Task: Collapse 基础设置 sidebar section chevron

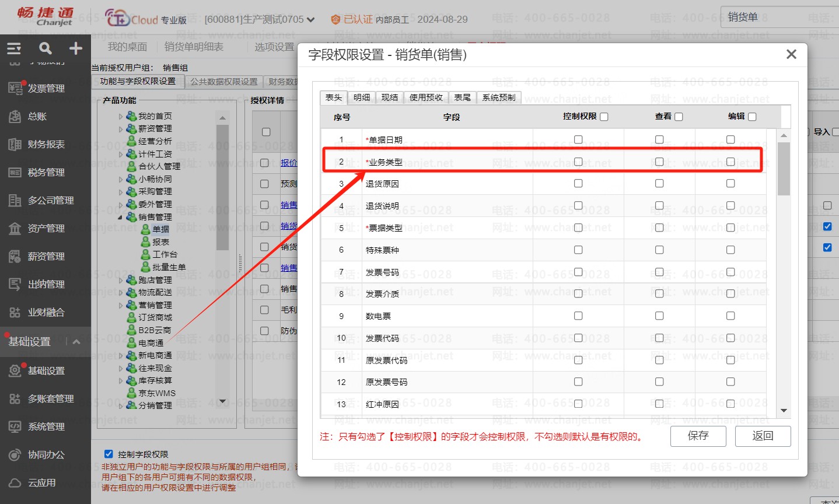Action: point(76,341)
